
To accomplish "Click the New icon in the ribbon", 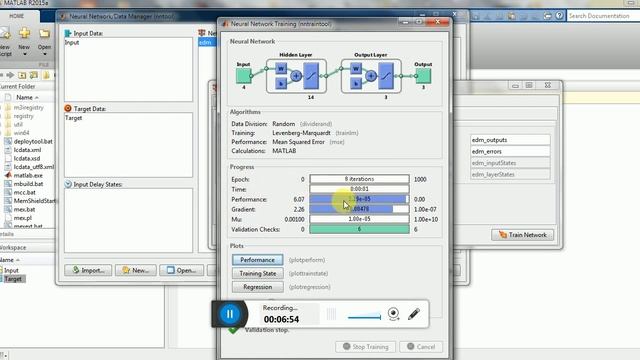I will [24, 33].
